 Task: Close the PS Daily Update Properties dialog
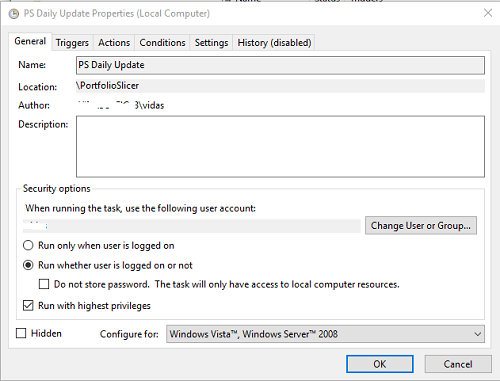[488, 13]
